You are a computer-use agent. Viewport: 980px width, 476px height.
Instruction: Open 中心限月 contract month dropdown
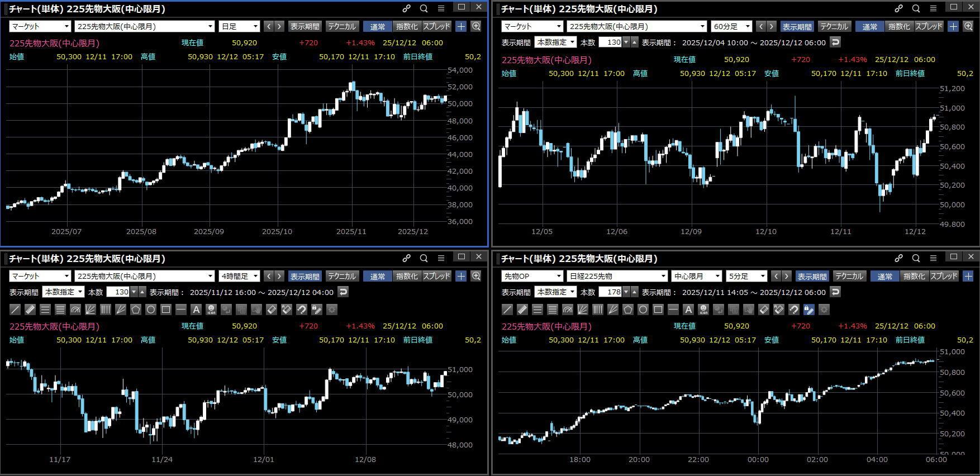click(x=696, y=276)
